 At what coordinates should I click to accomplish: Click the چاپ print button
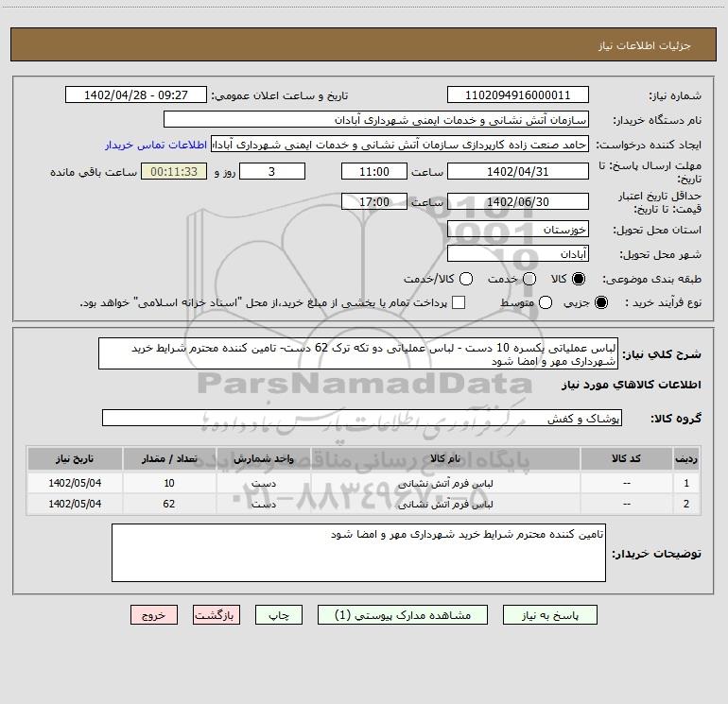pyautogui.click(x=279, y=615)
